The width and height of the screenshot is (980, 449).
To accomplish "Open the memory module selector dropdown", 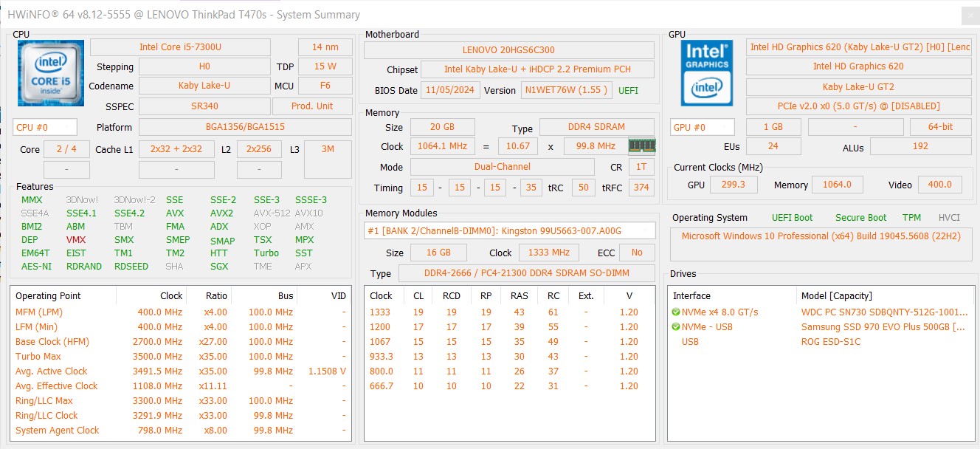I will click(x=510, y=230).
